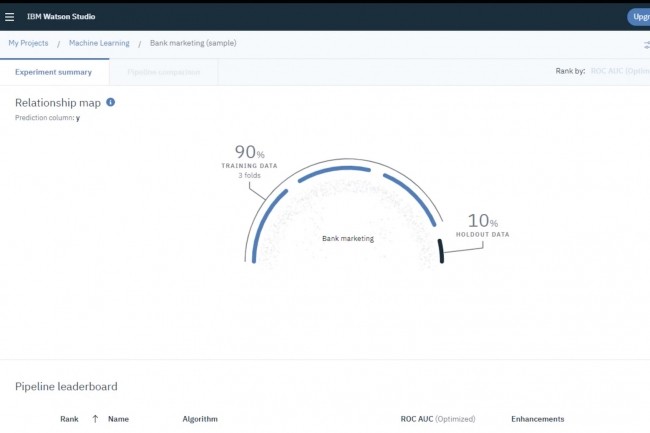Click the Pipeline leaderboard heading
This screenshot has width=650, height=433.
click(66, 387)
